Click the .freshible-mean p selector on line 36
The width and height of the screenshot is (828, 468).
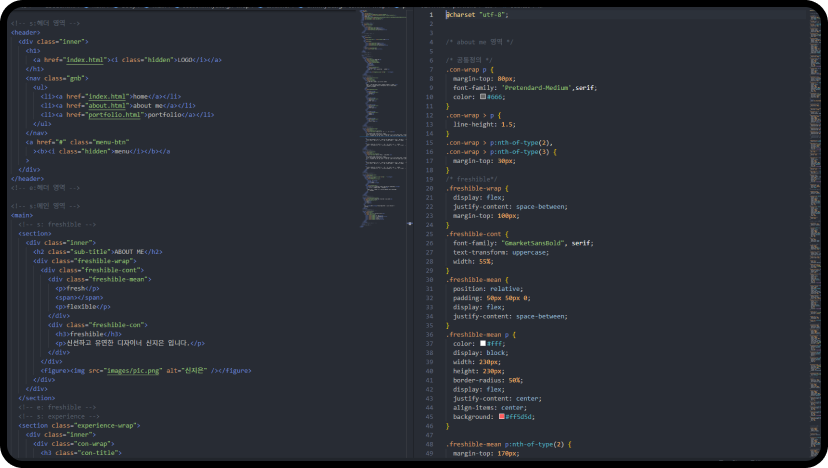coord(477,335)
